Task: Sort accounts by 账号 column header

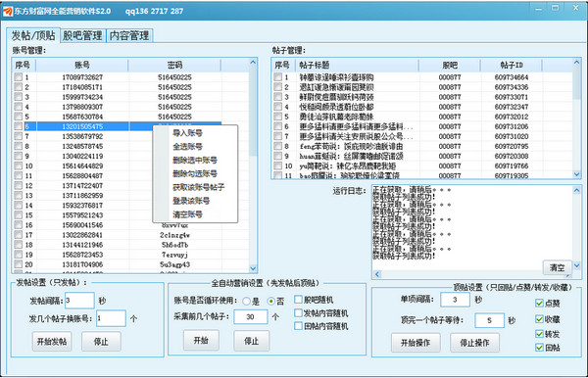Action: [82, 65]
